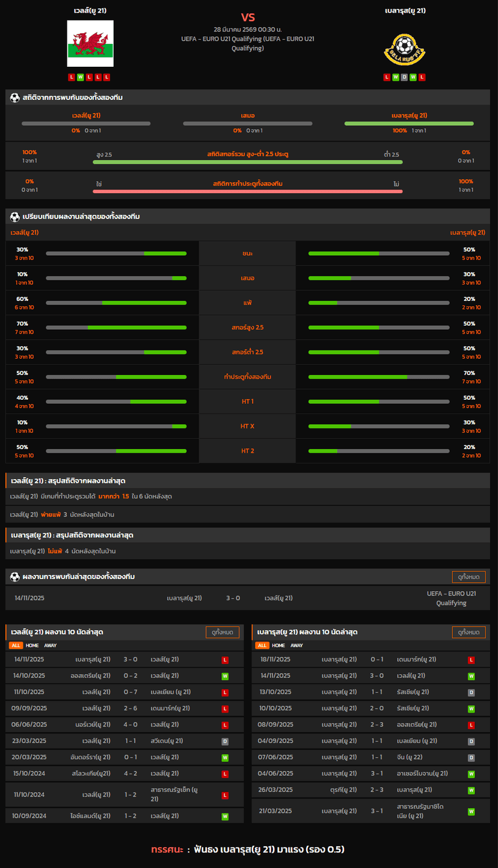Click soccer ball icon beside เปรียบเทียบผลงานล่าสุดของทั้งสองทีม
498x868 pixels.
(x=15, y=216)
